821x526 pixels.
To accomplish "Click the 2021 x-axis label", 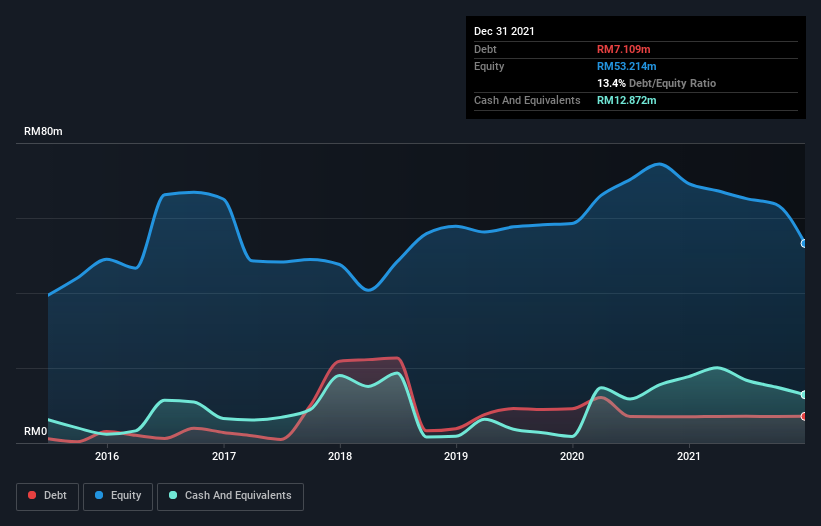I will (689, 456).
